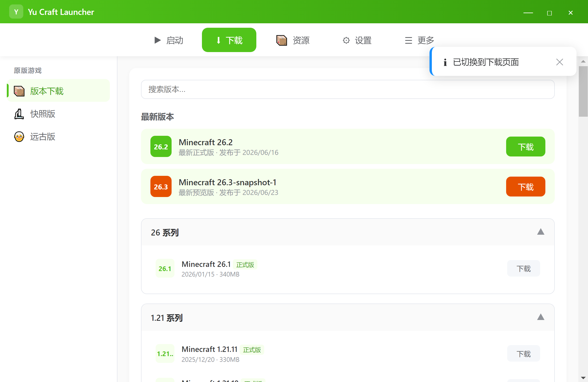Close the Yu Craft Launcher window
588x382 pixels.
click(571, 13)
